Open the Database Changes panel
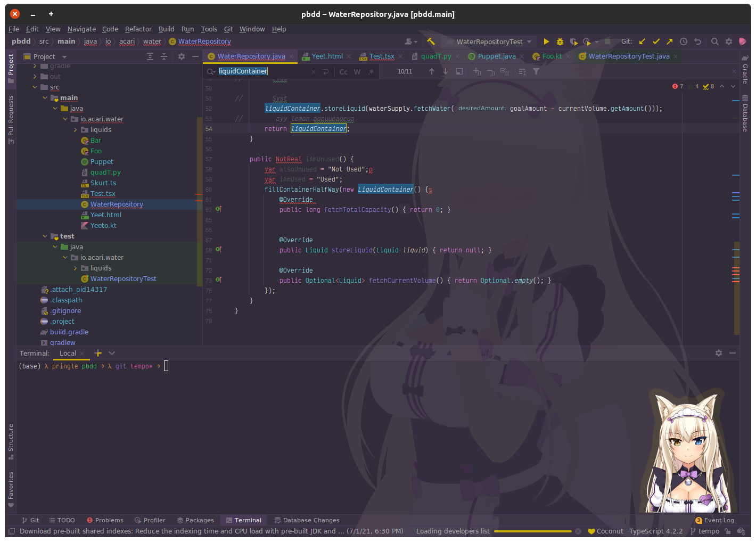The image size is (756, 542). click(x=307, y=520)
